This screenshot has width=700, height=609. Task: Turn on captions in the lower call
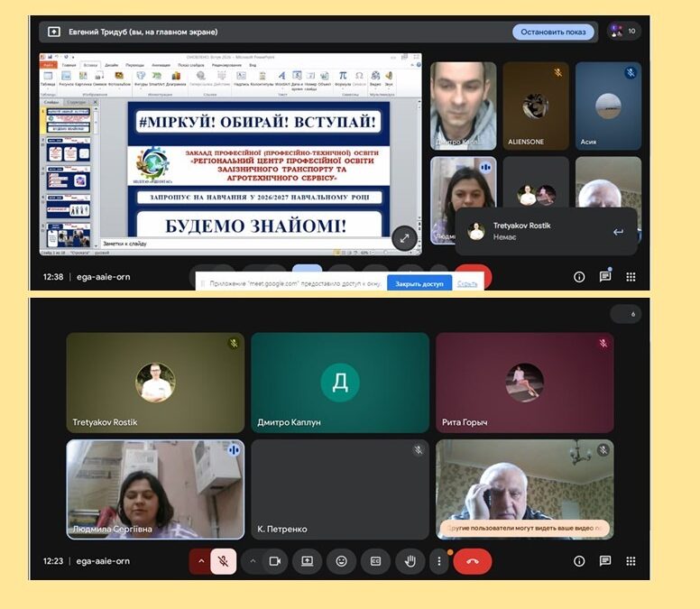375,561
